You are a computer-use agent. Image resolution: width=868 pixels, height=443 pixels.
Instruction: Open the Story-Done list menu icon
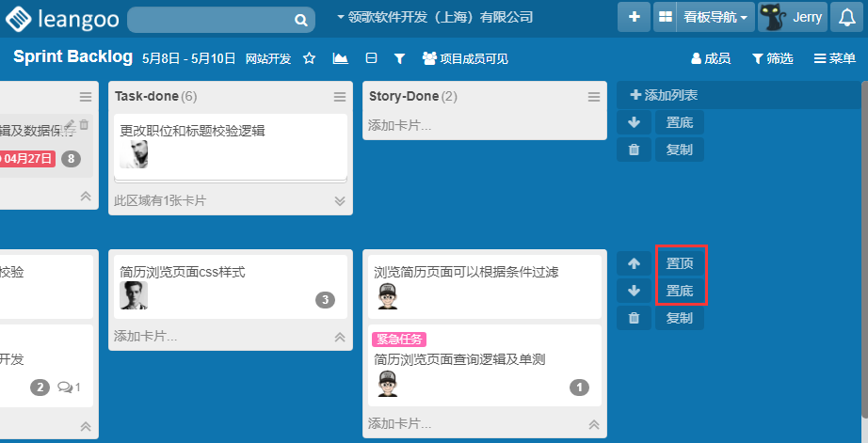click(x=594, y=97)
